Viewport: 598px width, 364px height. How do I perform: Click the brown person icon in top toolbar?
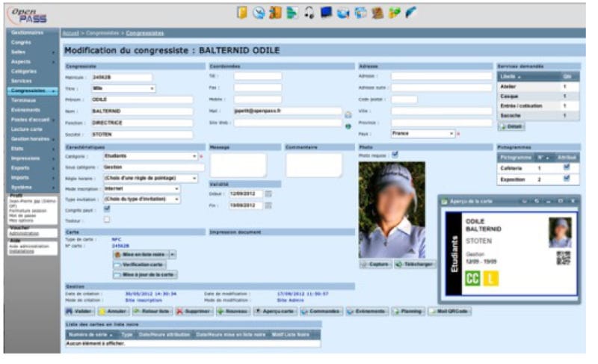pyautogui.click(x=377, y=13)
